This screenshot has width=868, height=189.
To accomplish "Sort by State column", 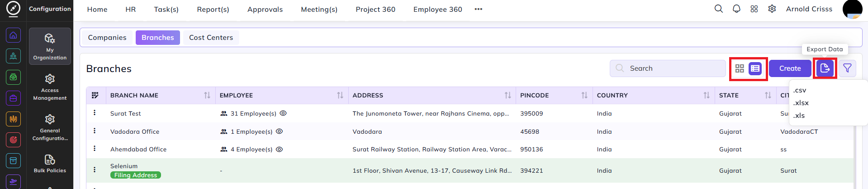I will tap(768, 95).
